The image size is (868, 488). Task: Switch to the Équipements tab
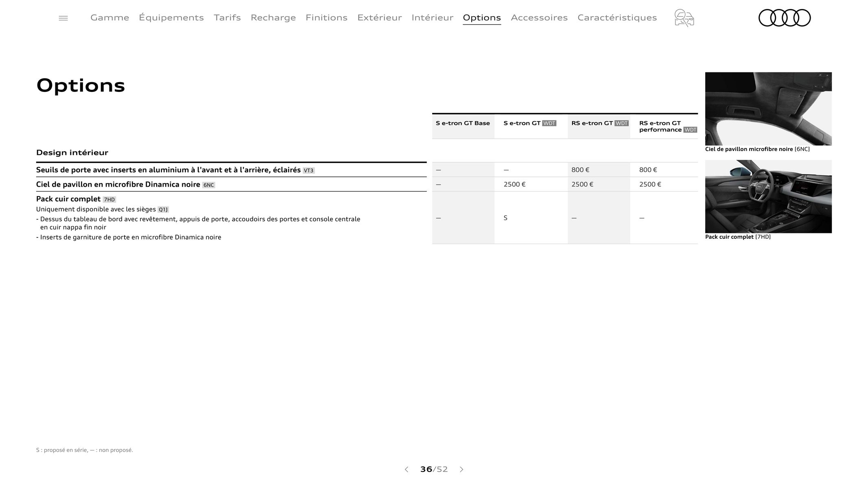[x=171, y=17]
